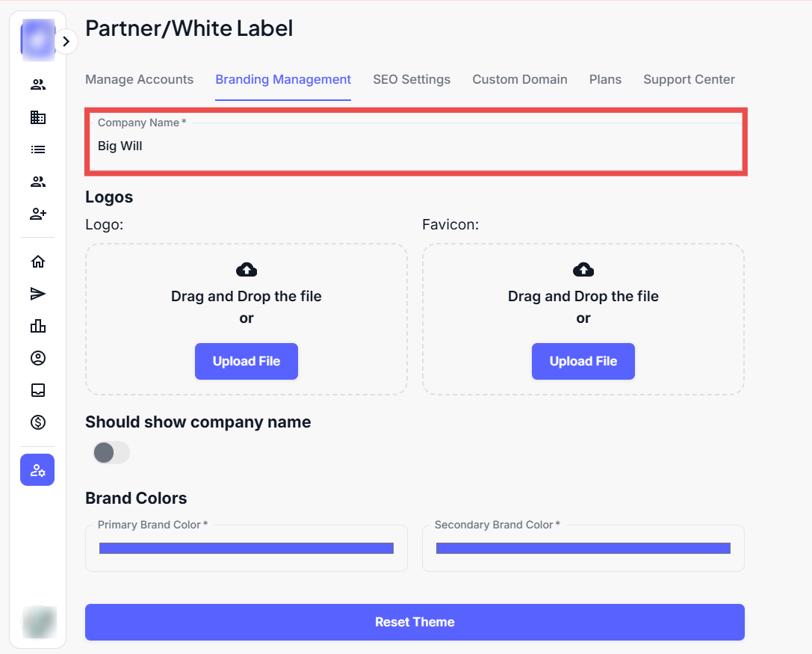Screen dimensions: 812x654
Task: Click the building icon in the sidebar
Action: [37, 117]
